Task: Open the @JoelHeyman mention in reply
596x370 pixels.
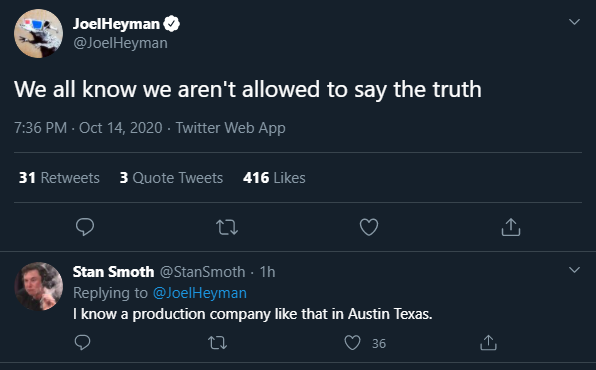Action: [200, 293]
